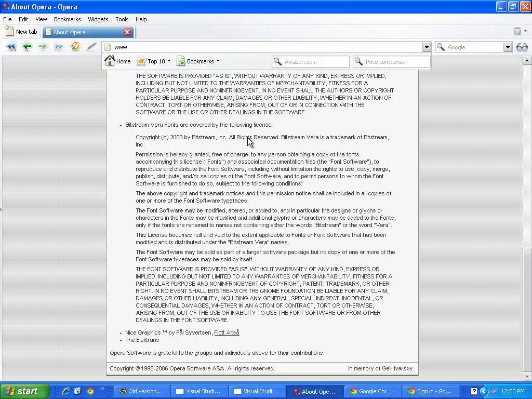
Task: Click the scrollbar down arrow
Action: (527, 376)
